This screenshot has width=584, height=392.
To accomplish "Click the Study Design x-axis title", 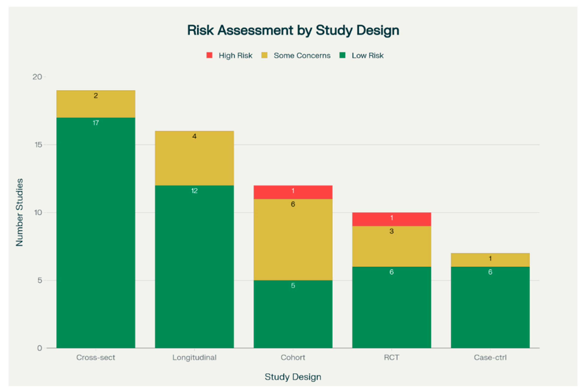I will [x=293, y=377].
